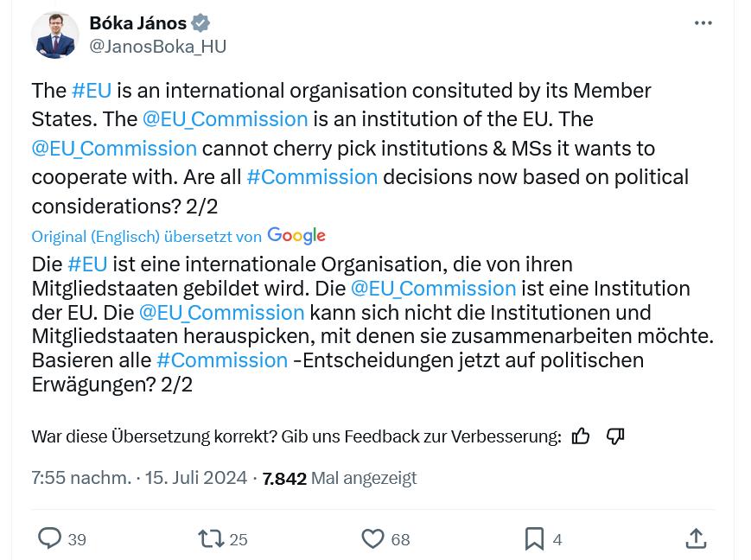
Task: Open first @EU_Commission mention in English text
Action: point(225,118)
